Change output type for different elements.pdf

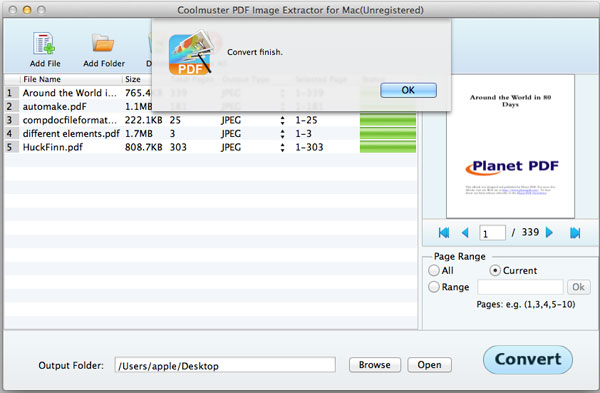coord(282,134)
